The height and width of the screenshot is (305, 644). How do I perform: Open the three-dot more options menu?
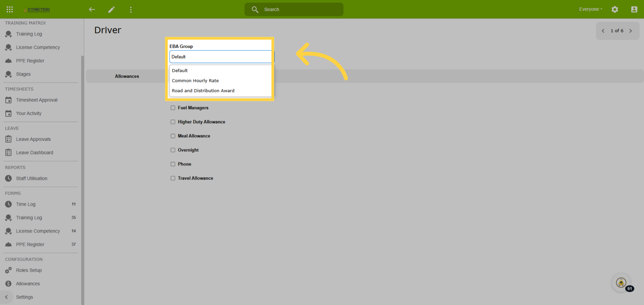pos(131,10)
